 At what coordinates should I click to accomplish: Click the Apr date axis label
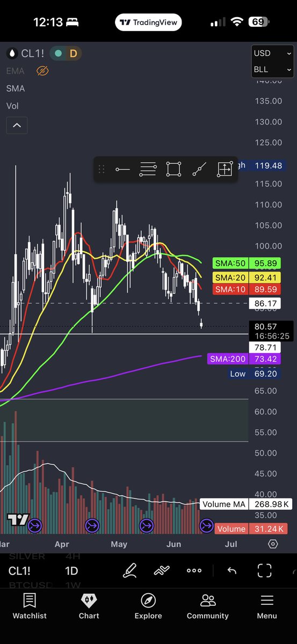(62, 544)
